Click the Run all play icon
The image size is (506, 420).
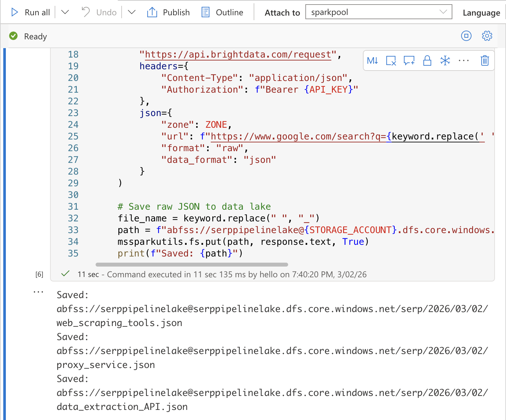tap(15, 12)
